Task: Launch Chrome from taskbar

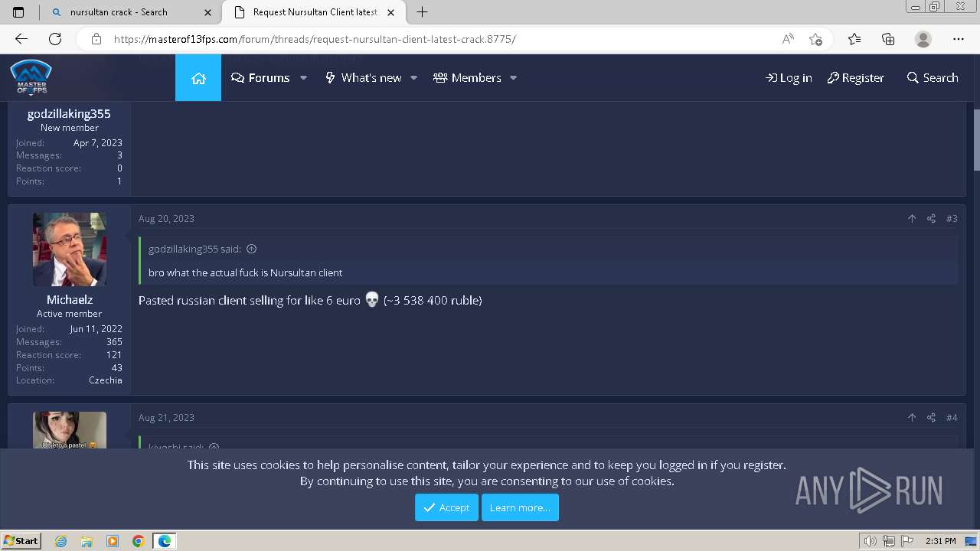Action: tap(139, 541)
